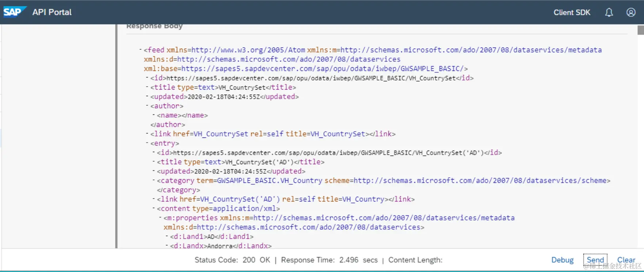Image resolution: width=644 pixels, height=272 pixels.
Task: Select the feed id URL line
Action: pyautogui.click(x=312, y=78)
